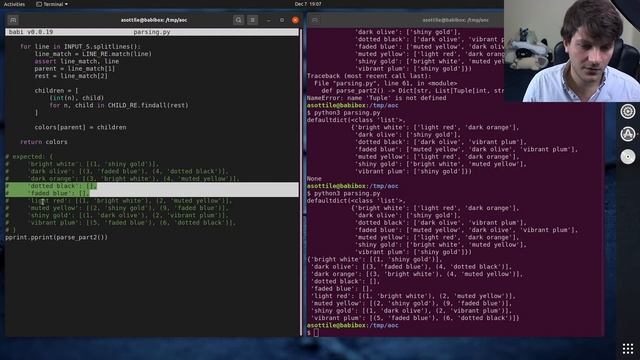Click 'babi v0.0.19' in editor header
The height and width of the screenshot is (360, 640).
pyautogui.click(x=31, y=32)
